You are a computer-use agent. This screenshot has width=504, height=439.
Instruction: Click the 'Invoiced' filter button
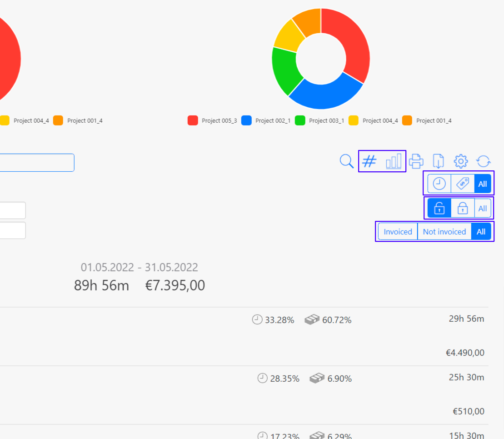pyautogui.click(x=398, y=232)
